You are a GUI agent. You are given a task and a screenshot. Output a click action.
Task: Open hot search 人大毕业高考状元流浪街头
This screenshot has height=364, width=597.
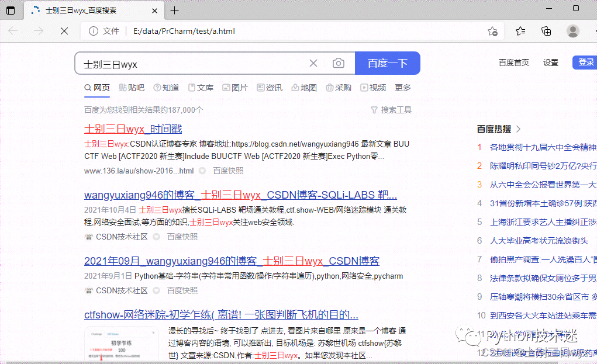[539, 241]
